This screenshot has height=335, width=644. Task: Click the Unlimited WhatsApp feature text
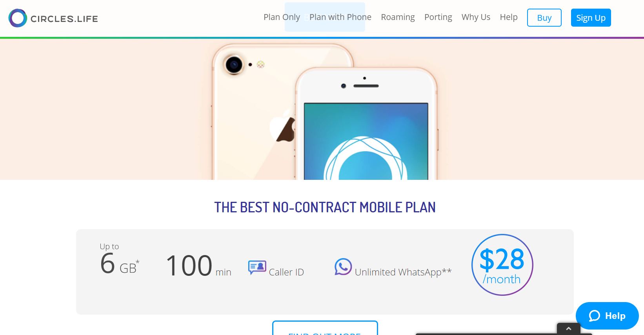pos(403,272)
